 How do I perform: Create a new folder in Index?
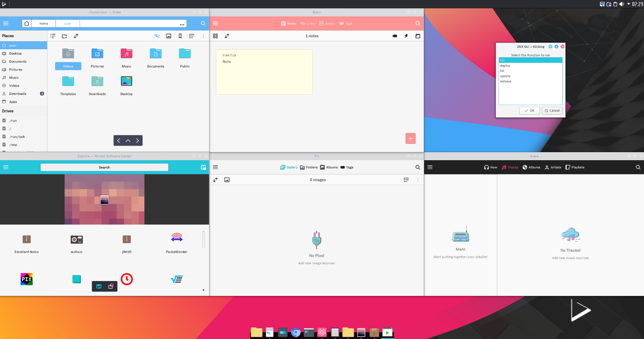click(64, 36)
